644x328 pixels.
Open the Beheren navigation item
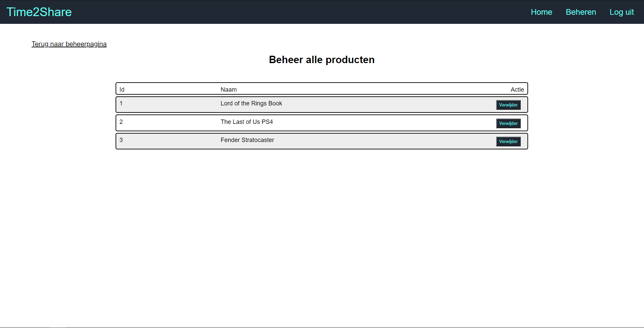581,12
